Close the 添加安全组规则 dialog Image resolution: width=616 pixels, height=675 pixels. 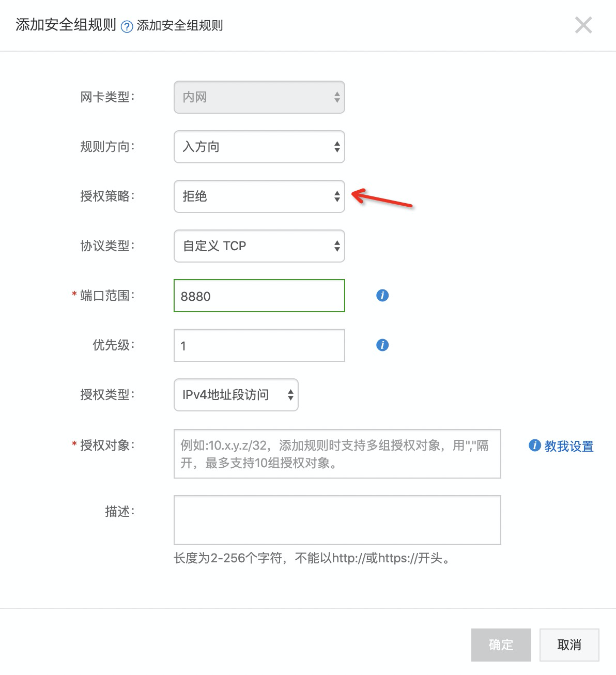(x=583, y=25)
